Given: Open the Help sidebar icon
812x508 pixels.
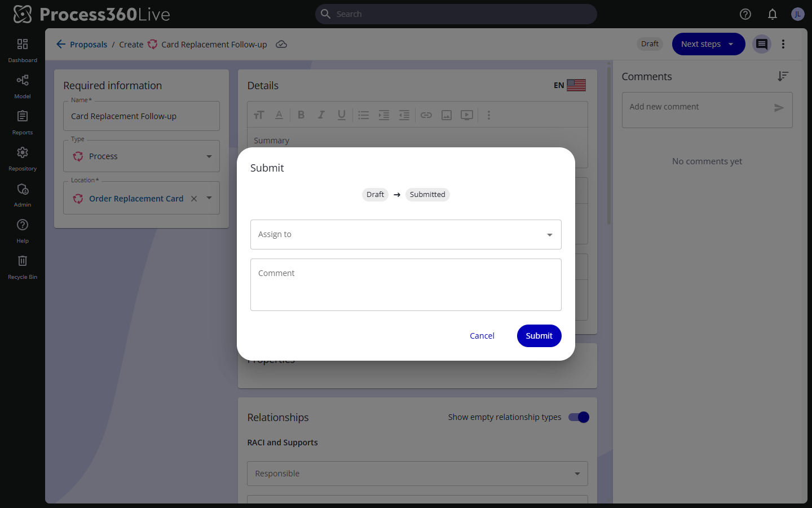Looking at the screenshot, I should [x=23, y=230].
